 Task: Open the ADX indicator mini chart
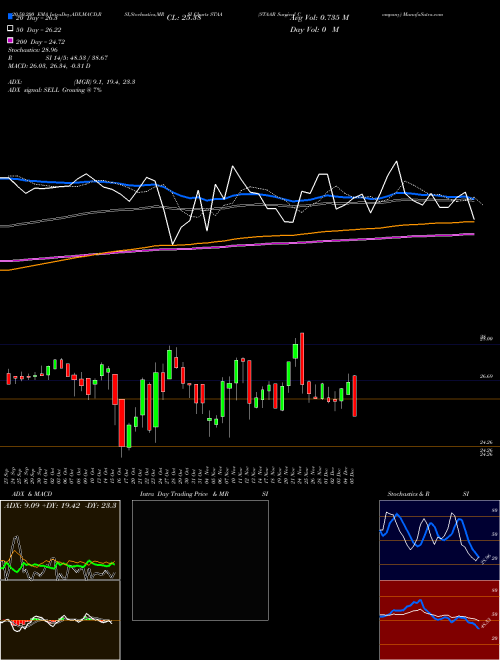[60, 540]
